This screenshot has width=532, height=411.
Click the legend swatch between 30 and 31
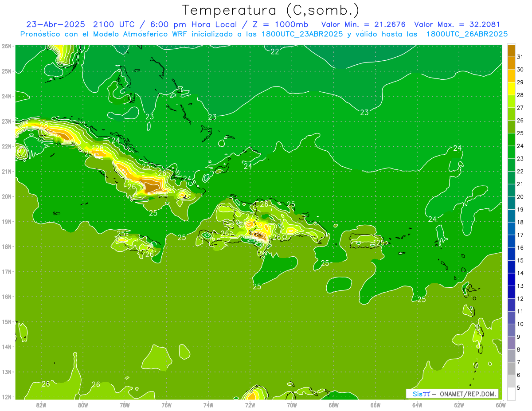511,63
